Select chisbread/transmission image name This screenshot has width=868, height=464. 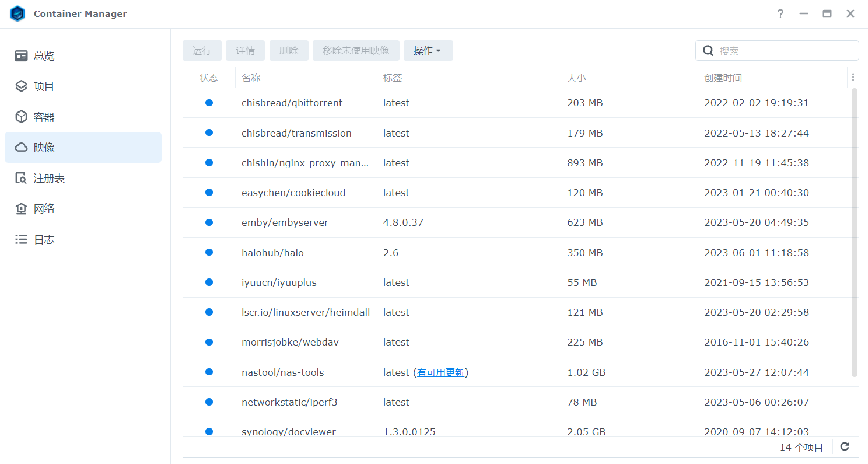(x=296, y=133)
